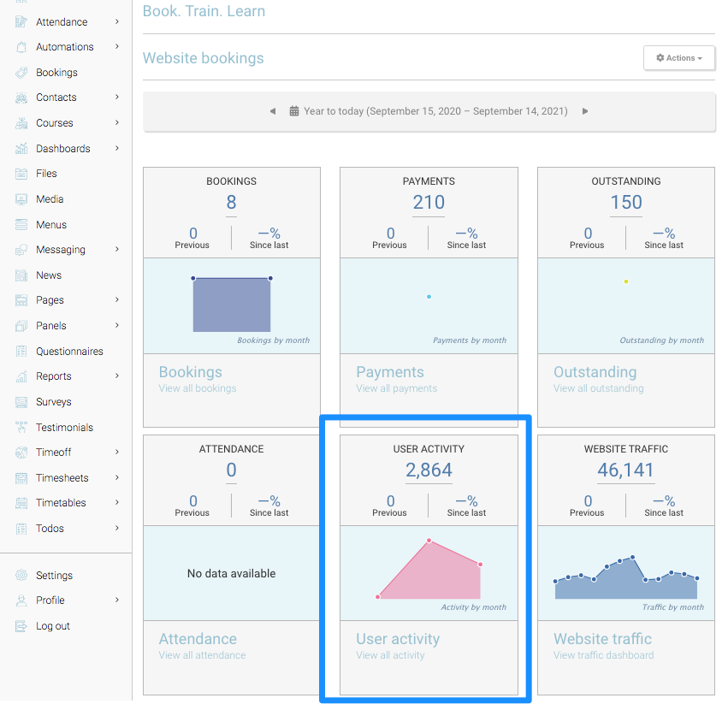Click the Log out icon
728x704 pixels.
coord(21,626)
